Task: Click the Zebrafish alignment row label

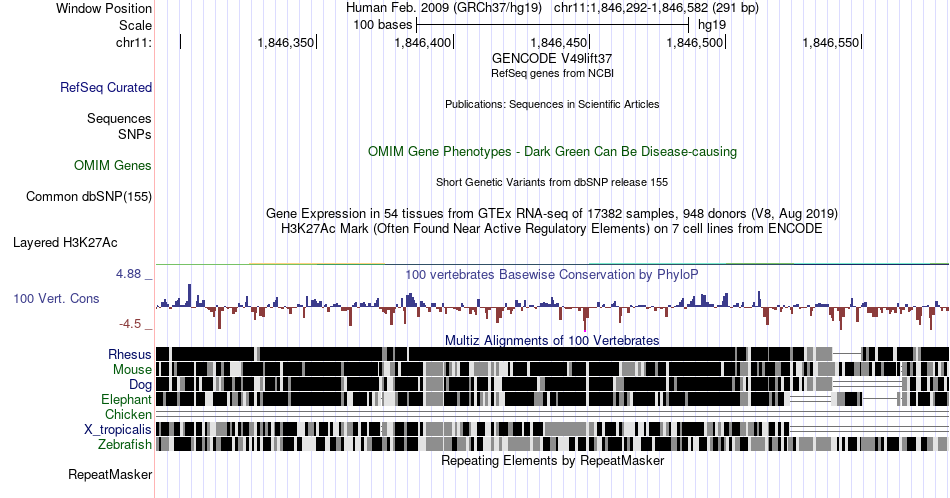Action: (125, 445)
